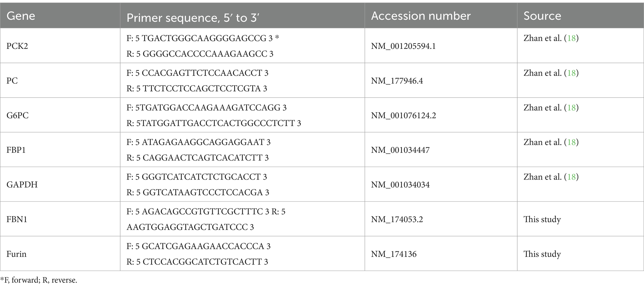Click accession number NM_177946.4
This screenshot has height=289, width=644.
tap(397, 81)
